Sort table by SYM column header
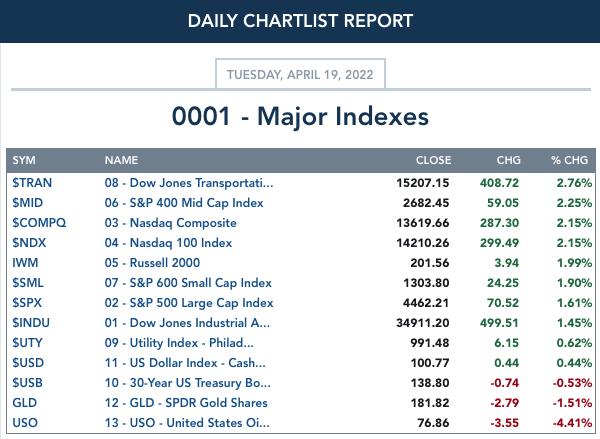 (x=24, y=160)
